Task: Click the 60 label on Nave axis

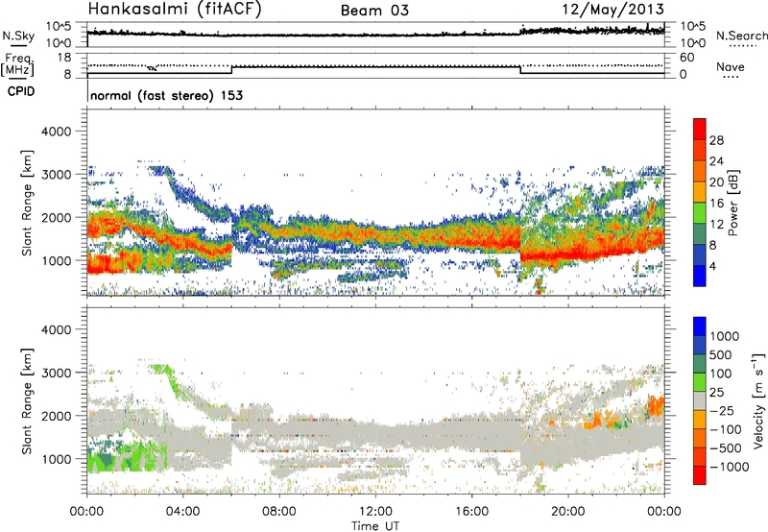Action: [x=686, y=58]
